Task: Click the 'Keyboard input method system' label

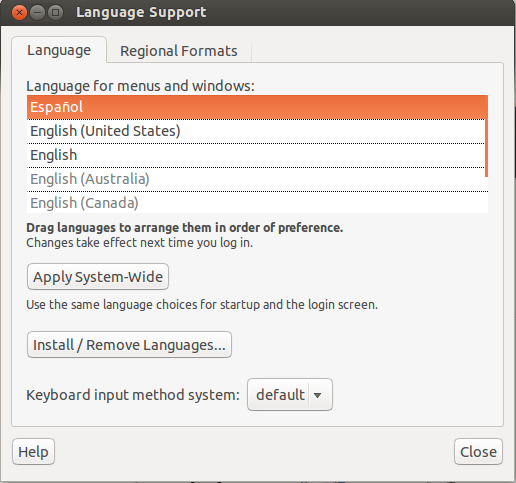Action: pos(133,395)
